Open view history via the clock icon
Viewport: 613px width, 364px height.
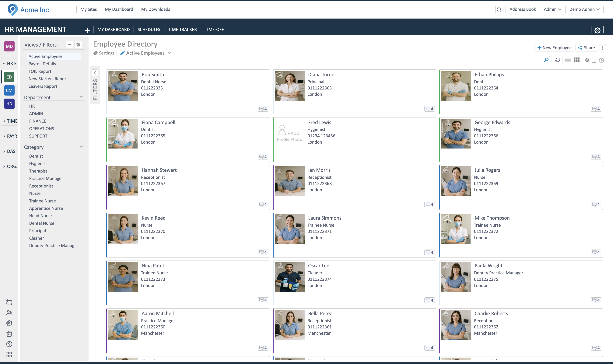(x=601, y=60)
